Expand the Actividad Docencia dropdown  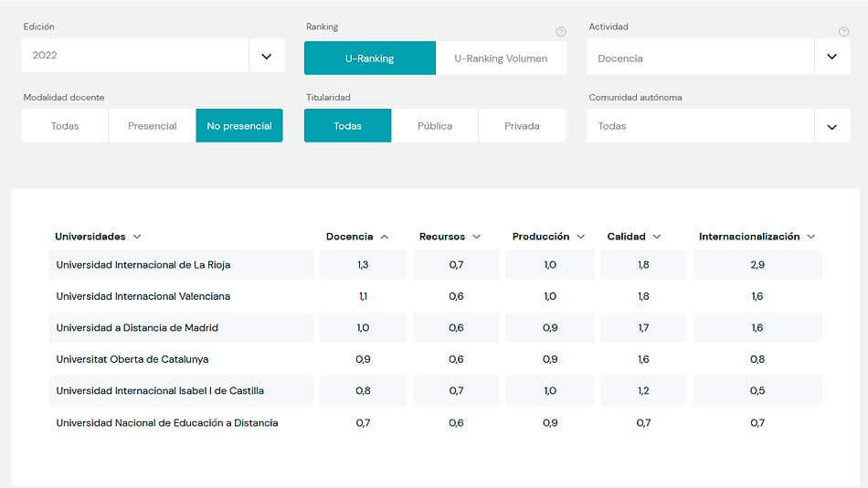718,58
